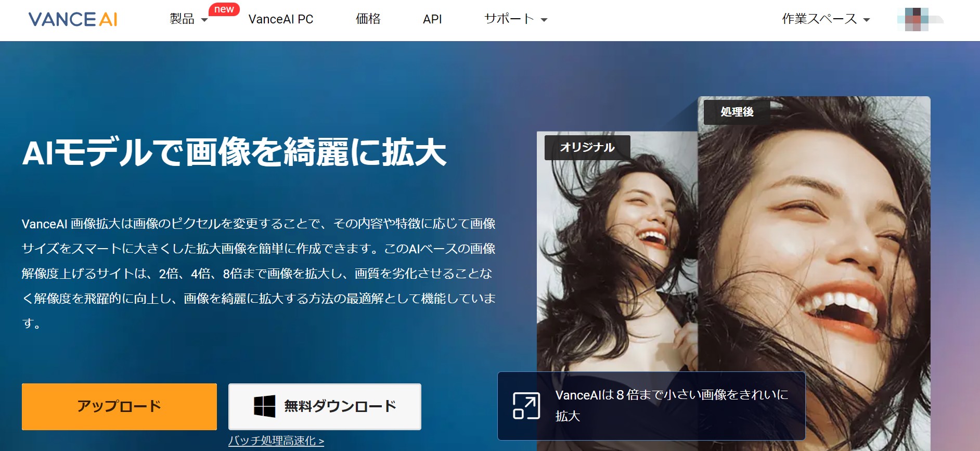Viewport: 980px width, 451px height.
Task: Select the API menu item
Action: (432, 19)
